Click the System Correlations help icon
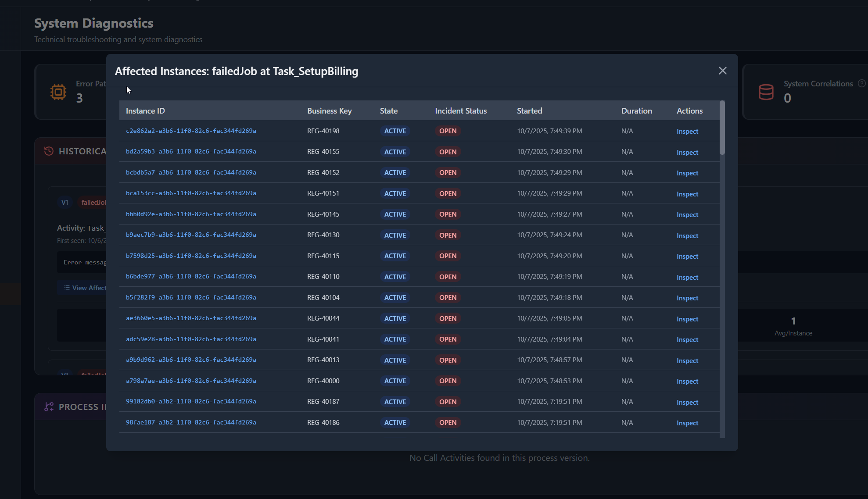Viewport: 868px width, 499px height. tap(861, 83)
